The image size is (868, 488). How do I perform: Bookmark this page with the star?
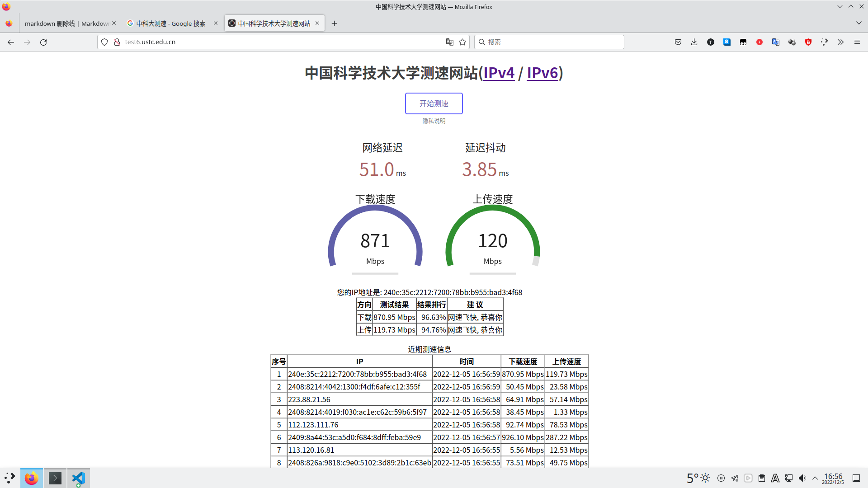[x=462, y=42]
